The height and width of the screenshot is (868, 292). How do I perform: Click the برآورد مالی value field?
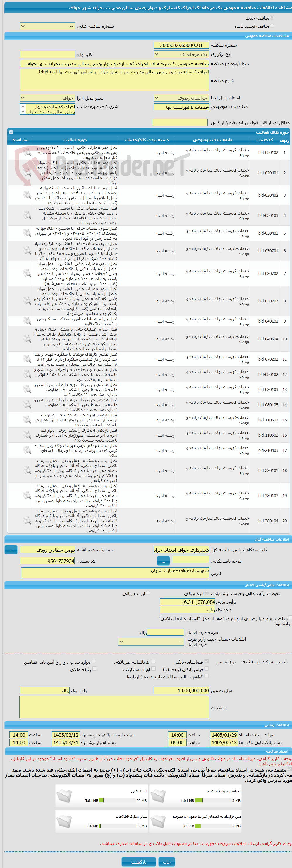point(188,602)
